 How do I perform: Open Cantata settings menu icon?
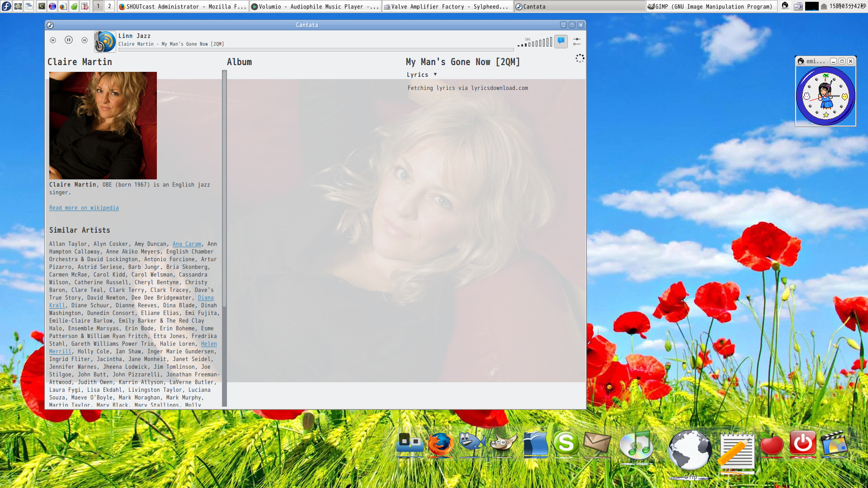tap(576, 41)
